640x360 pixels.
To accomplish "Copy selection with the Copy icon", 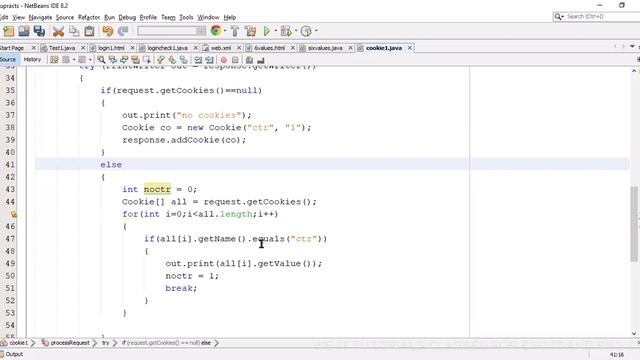I will [74, 31].
